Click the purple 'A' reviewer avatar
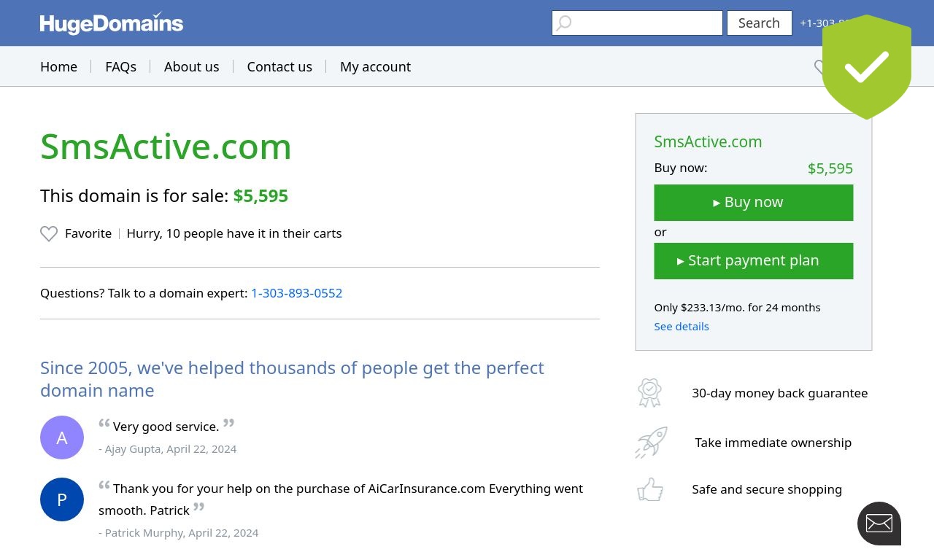Image resolution: width=934 pixels, height=560 pixels. [x=62, y=437]
